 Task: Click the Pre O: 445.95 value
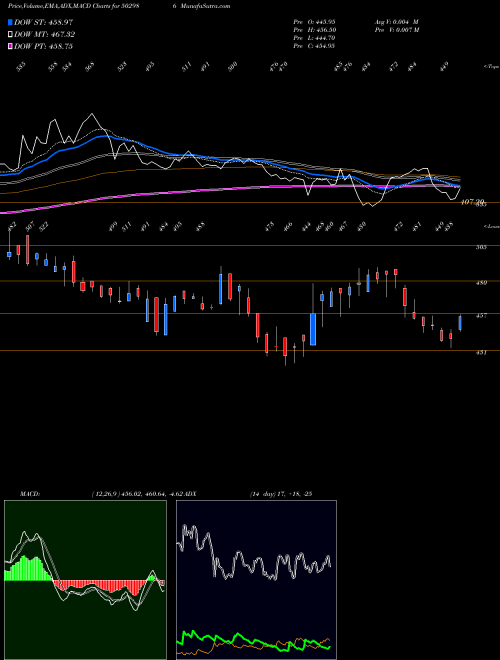tap(314, 22)
